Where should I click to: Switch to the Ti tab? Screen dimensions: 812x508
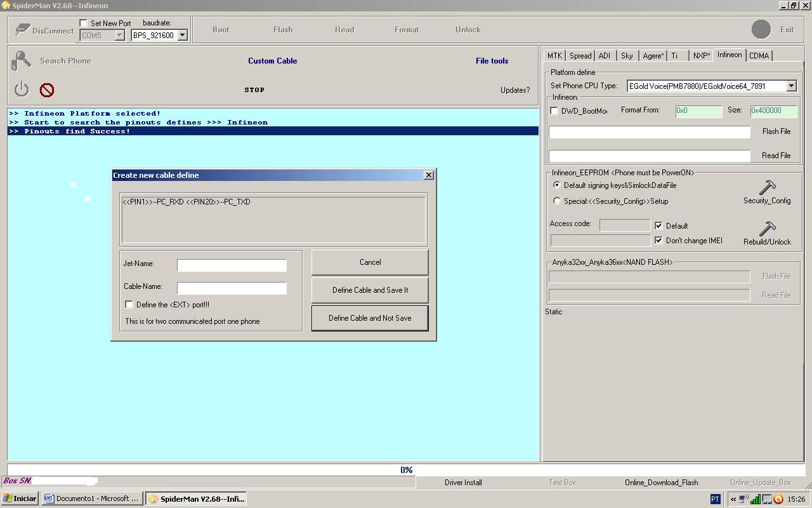678,56
